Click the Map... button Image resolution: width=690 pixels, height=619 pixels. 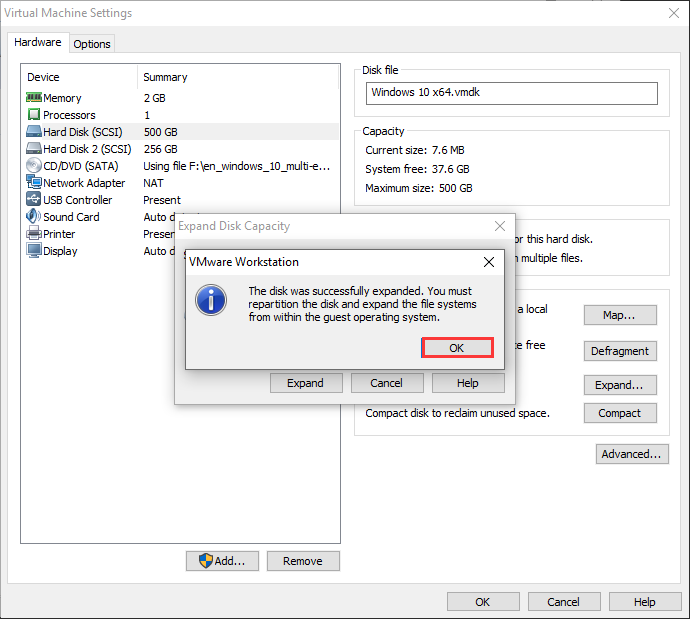tap(620, 315)
